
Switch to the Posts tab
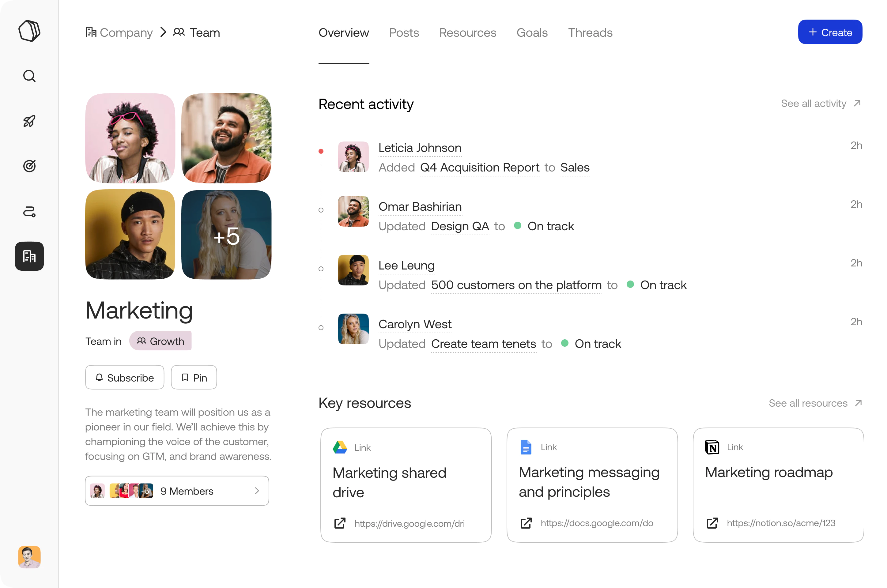(404, 33)
